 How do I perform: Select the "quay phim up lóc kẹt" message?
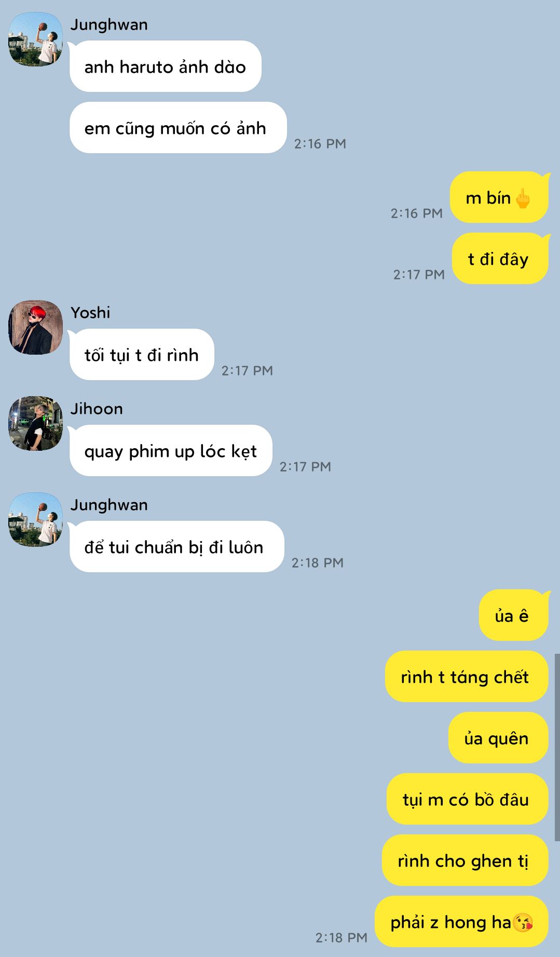(x=171, y=451)
